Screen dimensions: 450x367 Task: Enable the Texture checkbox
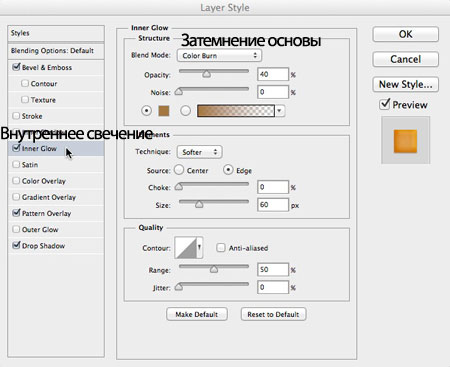pyautogui.click(x=25, y=99)
